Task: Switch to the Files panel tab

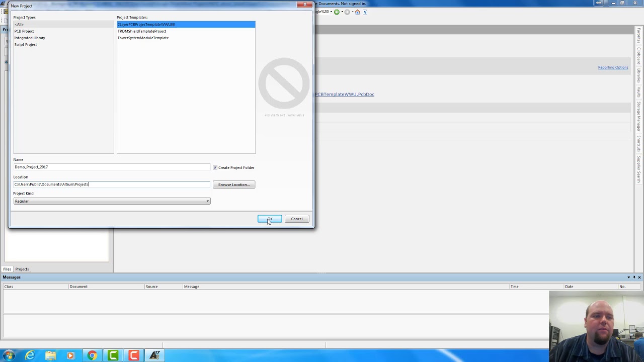Action: pos(7,269)
